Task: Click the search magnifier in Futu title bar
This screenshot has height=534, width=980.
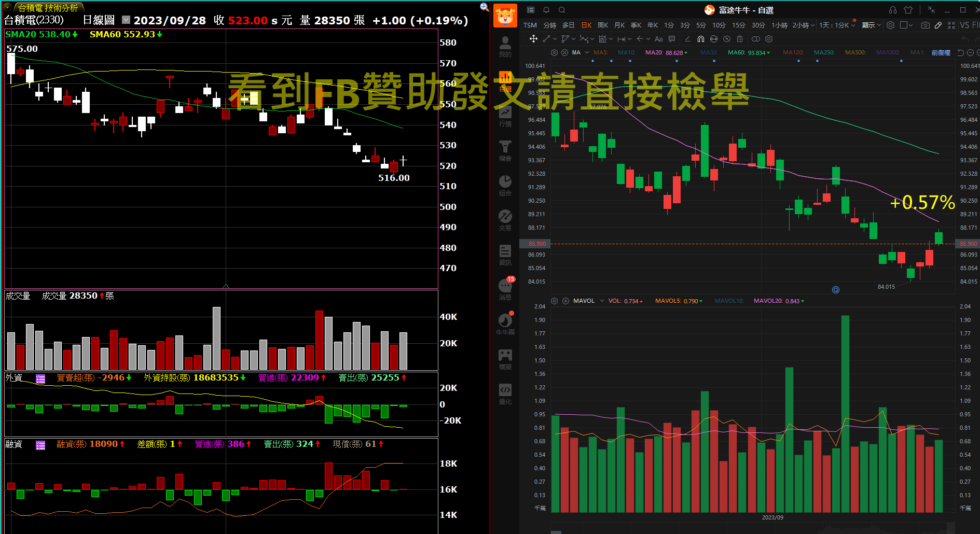Action: (562, 10)
